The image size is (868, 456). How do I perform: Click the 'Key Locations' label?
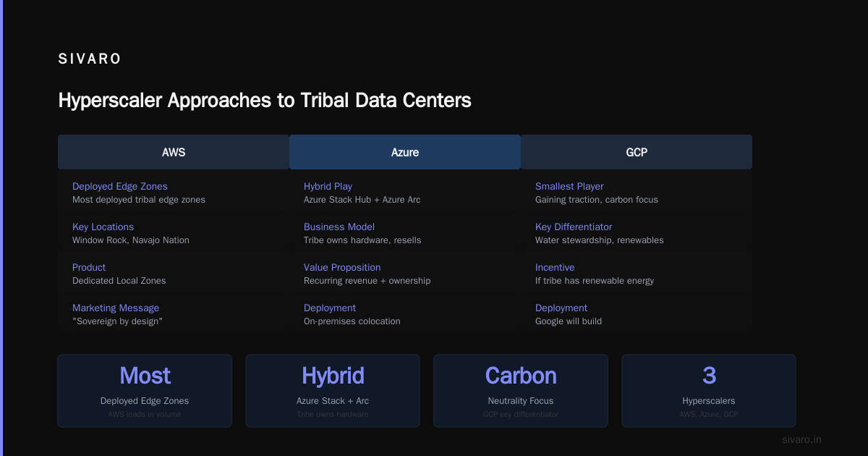103,227
